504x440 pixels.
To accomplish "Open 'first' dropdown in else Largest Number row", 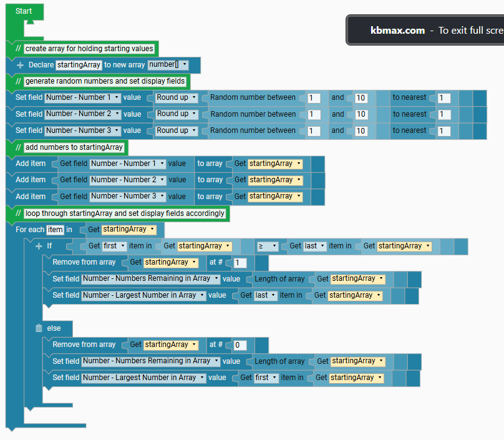I will pyautogui.click(x=266, y=378).
